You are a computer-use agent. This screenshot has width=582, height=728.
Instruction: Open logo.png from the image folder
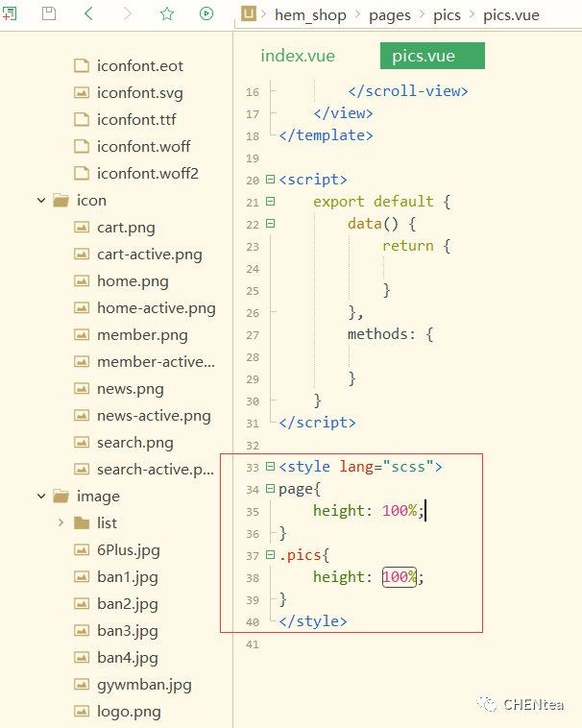129,712
